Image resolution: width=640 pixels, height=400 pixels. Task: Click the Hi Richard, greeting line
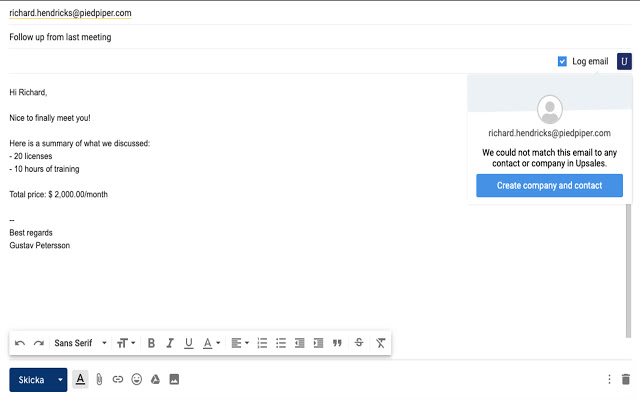pos(28,92)
